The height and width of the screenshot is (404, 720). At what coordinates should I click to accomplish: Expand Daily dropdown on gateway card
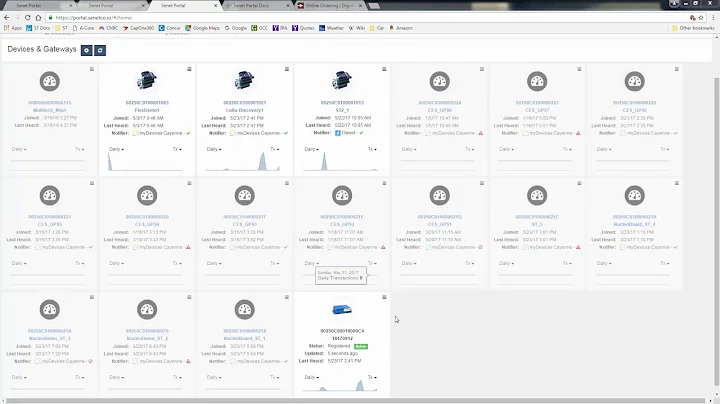[311, 377]
